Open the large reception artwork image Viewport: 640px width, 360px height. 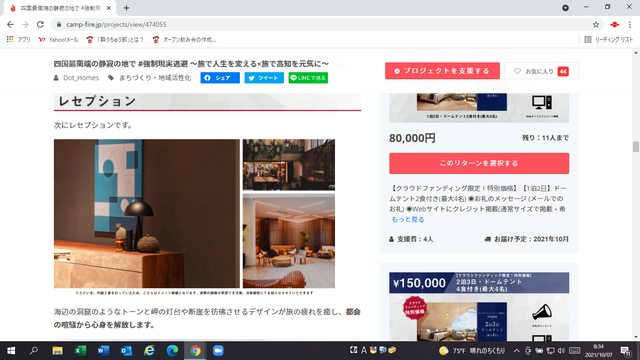tap(147, 213)
